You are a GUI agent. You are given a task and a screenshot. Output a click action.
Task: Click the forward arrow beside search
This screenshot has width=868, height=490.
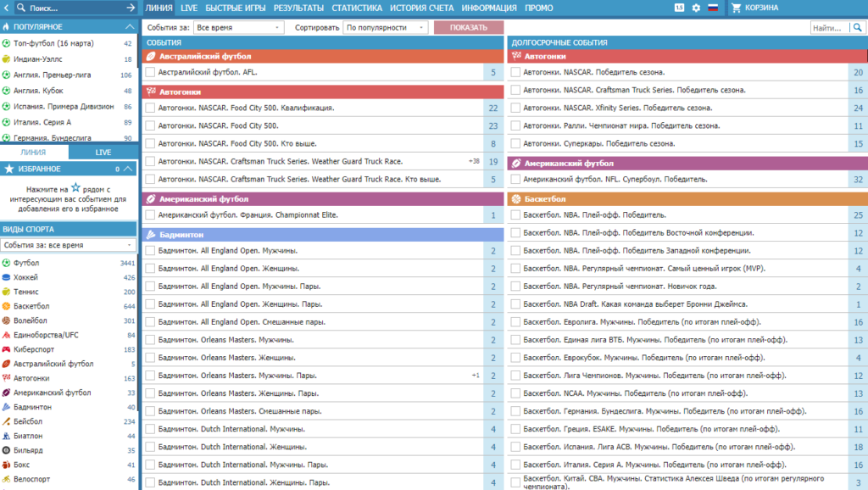[131, 8]
